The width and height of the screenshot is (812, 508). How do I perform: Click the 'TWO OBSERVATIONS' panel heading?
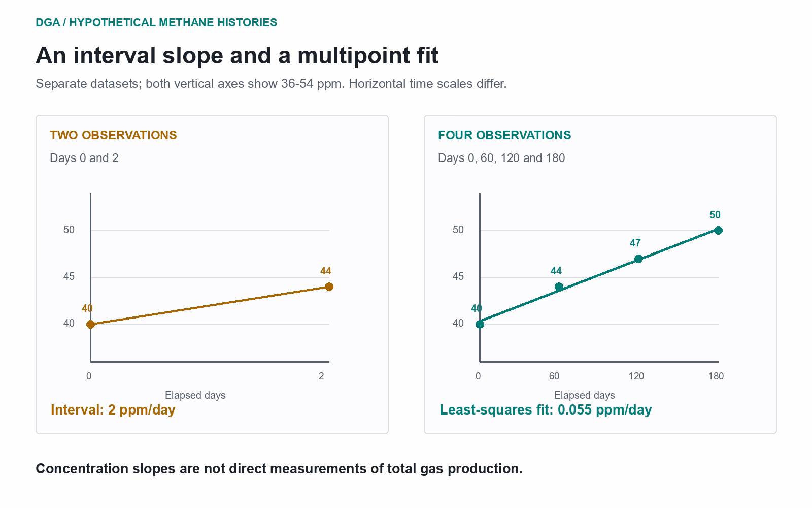tap(113, 135)
